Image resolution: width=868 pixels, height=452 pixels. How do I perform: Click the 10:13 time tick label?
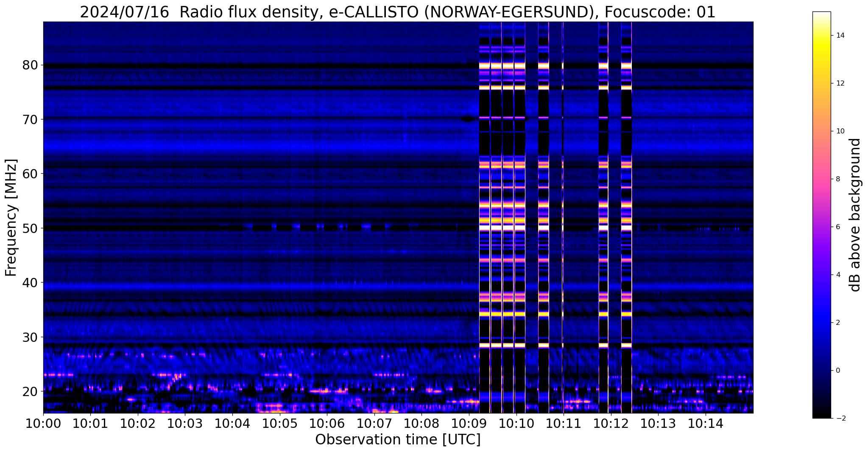point(658,424)
